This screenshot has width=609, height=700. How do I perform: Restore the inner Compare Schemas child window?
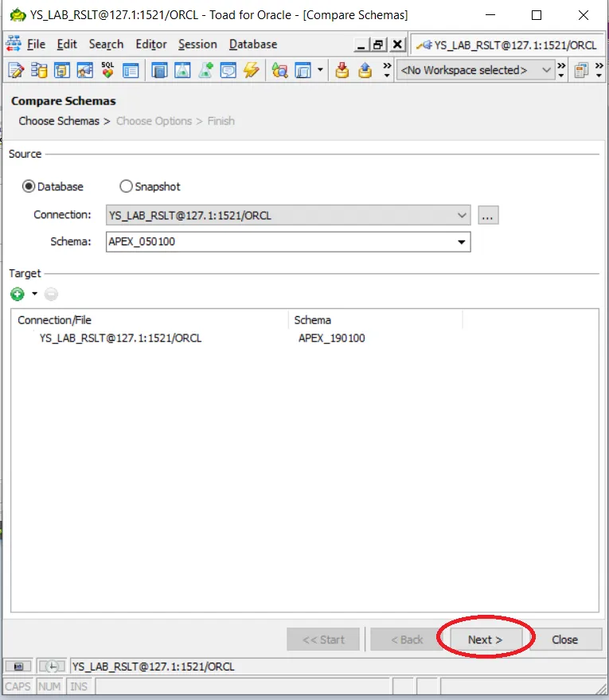pyautogui.click(x=378, y=45)
